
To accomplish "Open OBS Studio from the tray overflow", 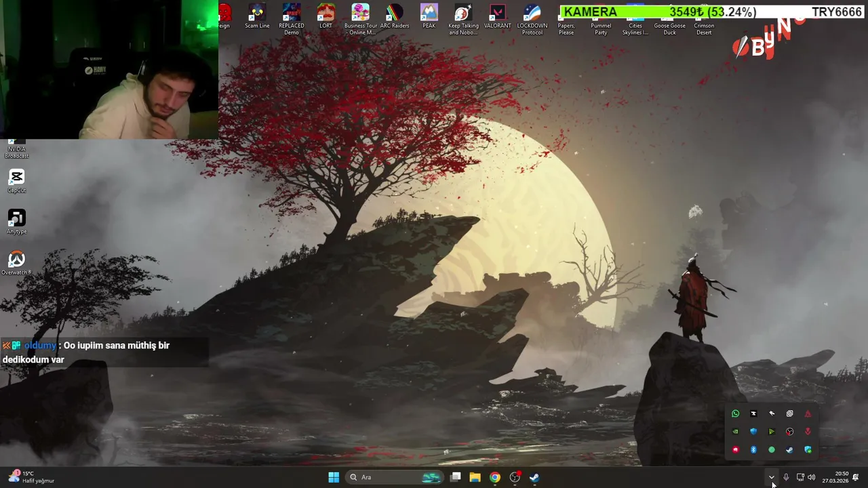I will [x=789, y=432].
